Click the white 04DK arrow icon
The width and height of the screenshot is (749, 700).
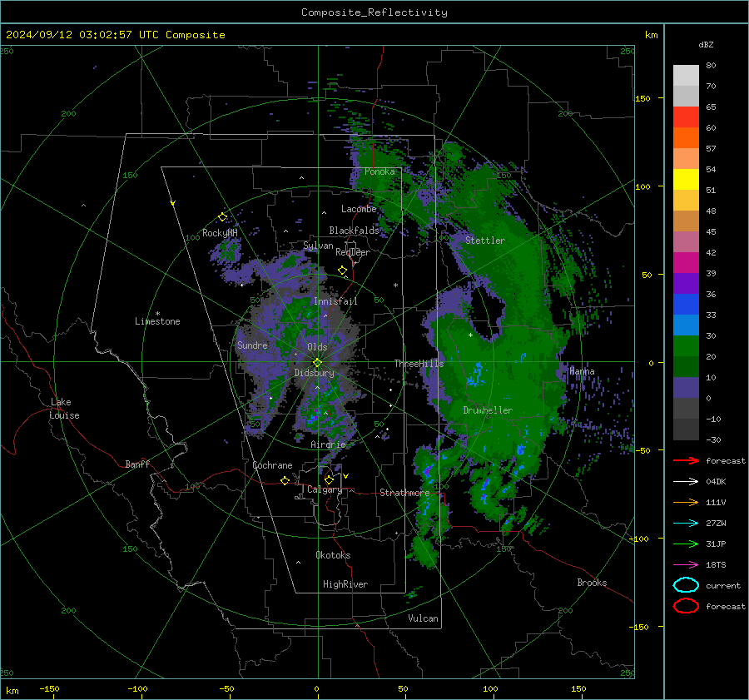[686, 481]
